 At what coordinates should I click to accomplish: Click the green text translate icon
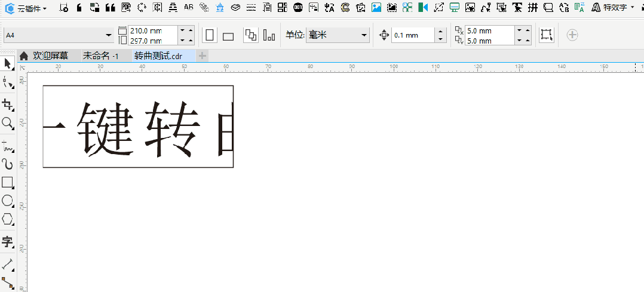pyautogui.click(x=579, y=7)
